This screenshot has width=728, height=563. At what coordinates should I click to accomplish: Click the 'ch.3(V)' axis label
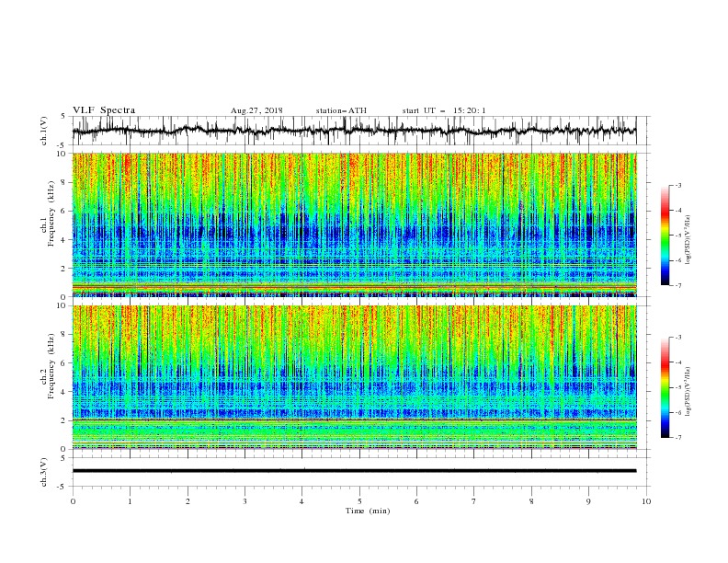(44, 472)
